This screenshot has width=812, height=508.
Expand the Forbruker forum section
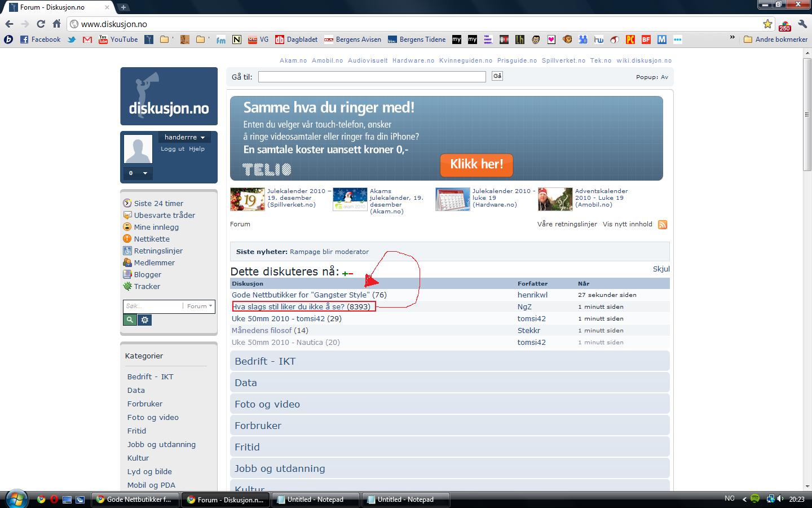(x=449, y=426)
